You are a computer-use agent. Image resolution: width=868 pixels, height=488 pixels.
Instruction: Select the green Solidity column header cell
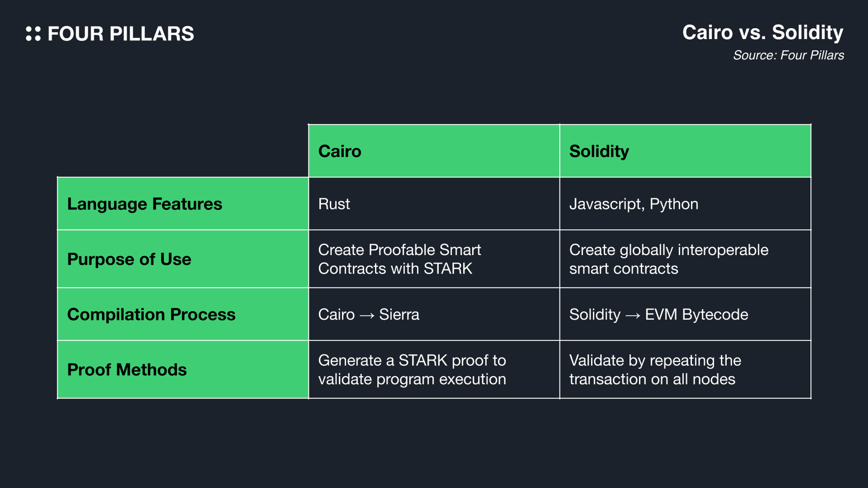click(685, 151)
